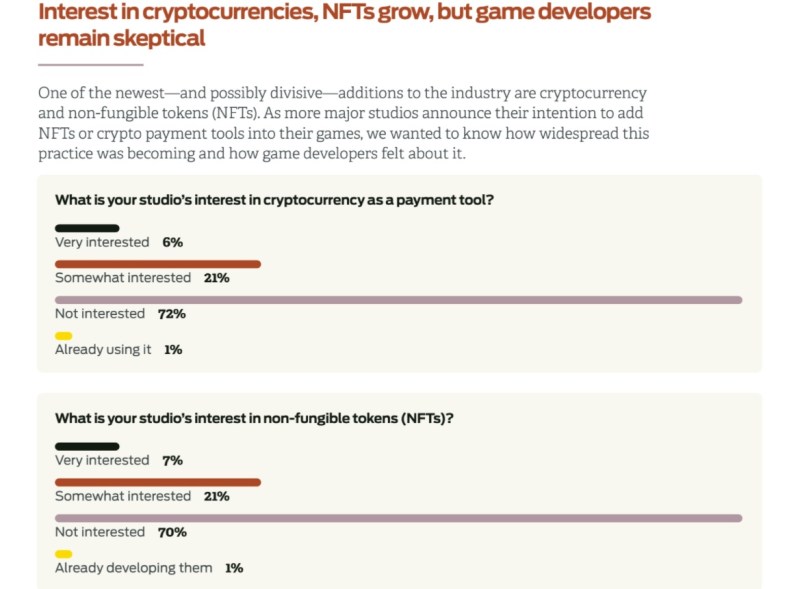Click the 21% value under cryptocurrency question

pyautogui.click(x=216, y=278)
